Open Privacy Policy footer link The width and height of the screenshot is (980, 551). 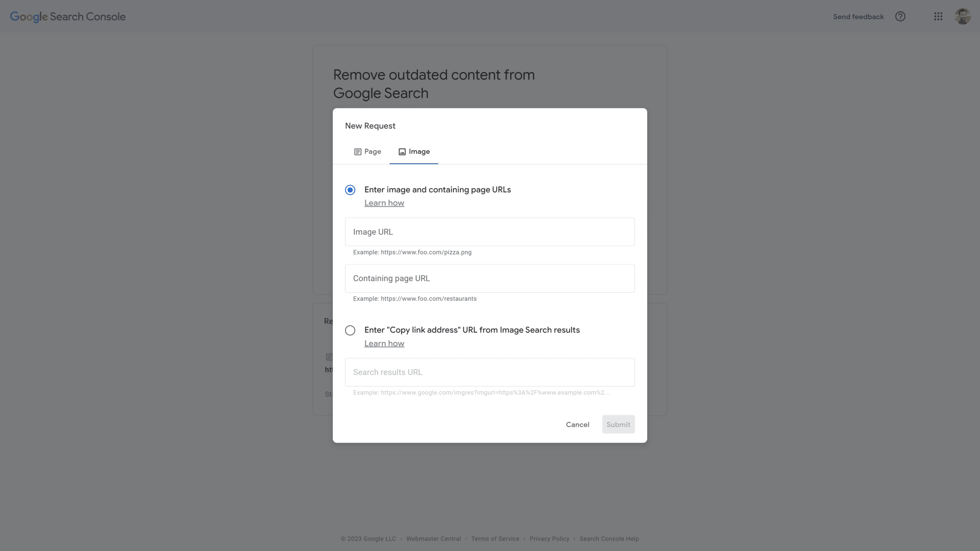click(x=549, y=539)
